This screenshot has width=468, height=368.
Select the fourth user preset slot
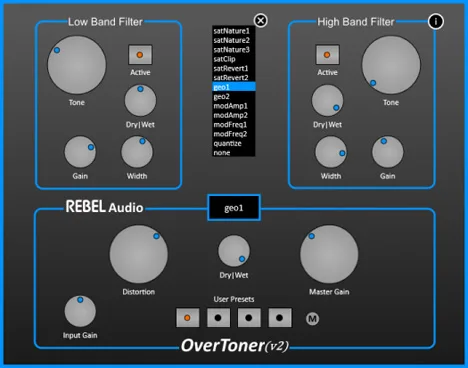tap(280, 318)
